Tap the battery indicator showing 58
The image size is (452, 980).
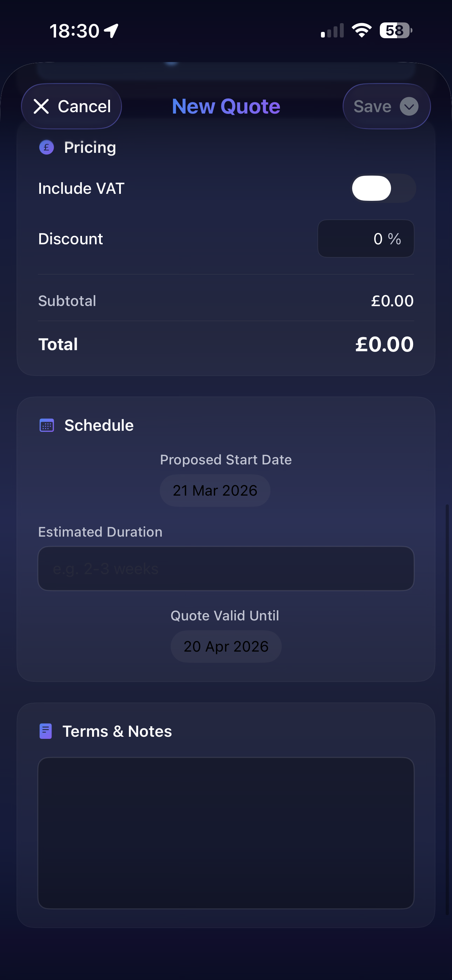coord(395,30)
